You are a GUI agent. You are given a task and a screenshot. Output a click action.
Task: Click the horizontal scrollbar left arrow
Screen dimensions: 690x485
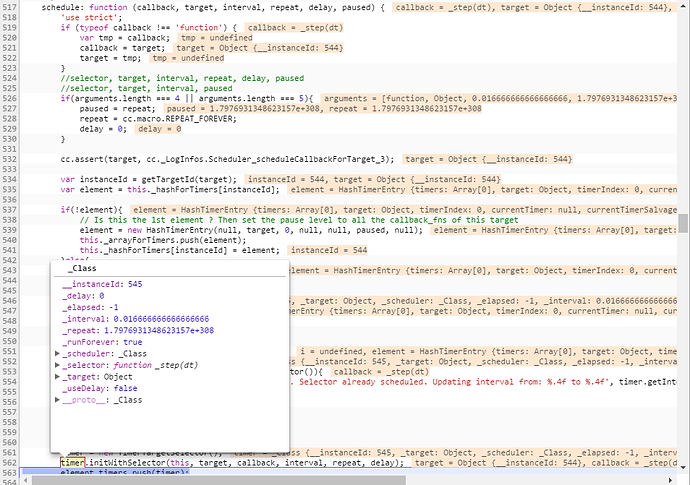pos(25,480)
